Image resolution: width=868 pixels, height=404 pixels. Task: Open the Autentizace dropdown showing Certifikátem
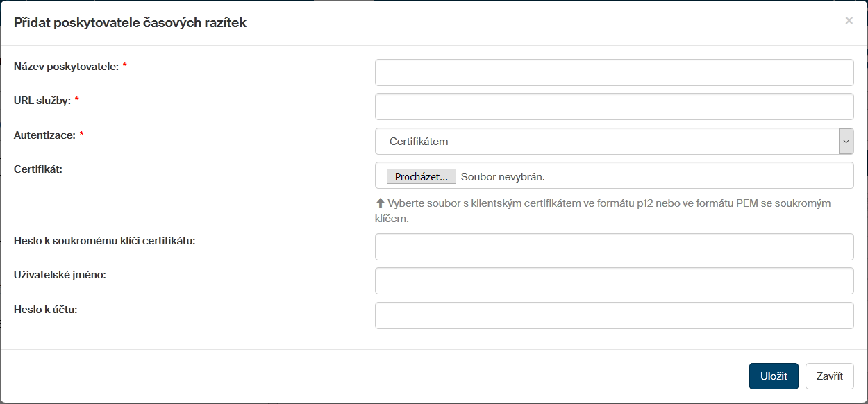tap(614, 142)
